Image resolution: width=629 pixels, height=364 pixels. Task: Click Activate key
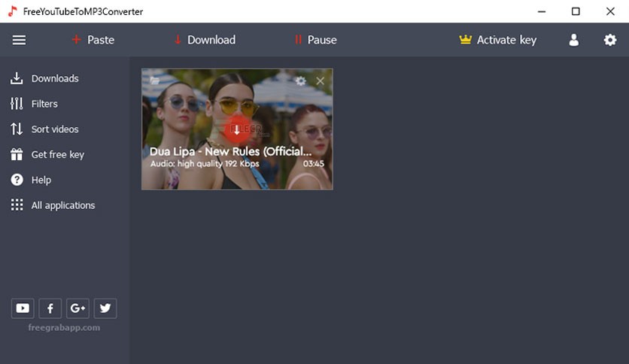pyautogui.click(x=498, y=40)
